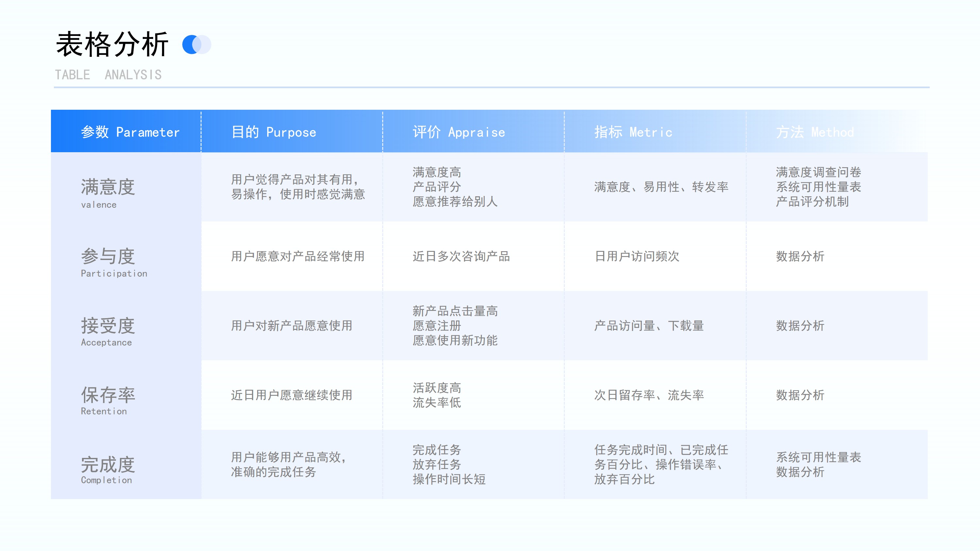Select cell 近日用户愿意继续使用
Screen dimensions: 980x551
[x=292, y=395]
